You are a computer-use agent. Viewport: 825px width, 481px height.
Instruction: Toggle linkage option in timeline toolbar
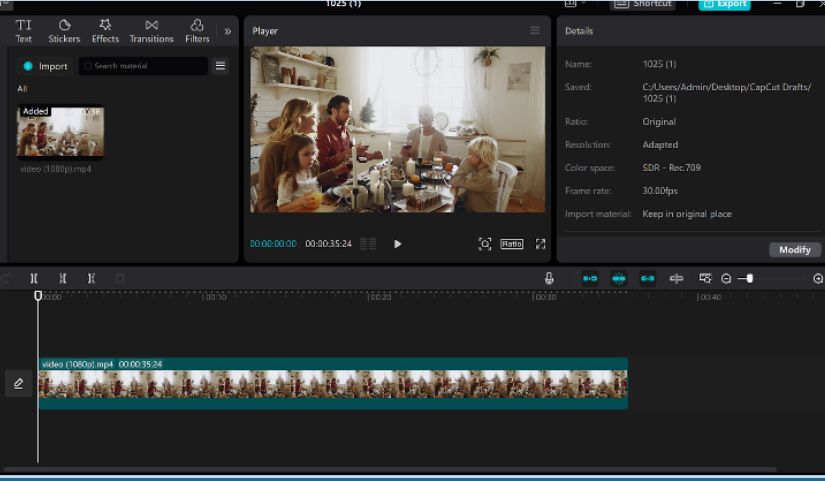[647, 279]
